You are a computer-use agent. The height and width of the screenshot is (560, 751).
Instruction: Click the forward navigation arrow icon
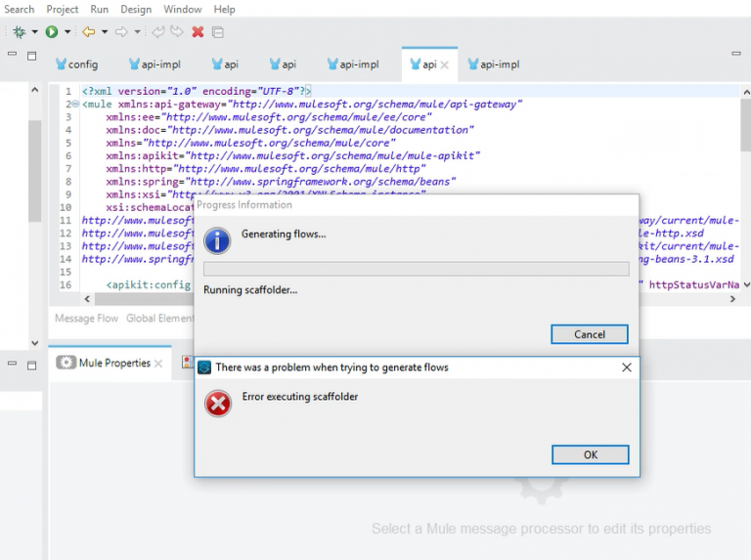pos(121,31)
